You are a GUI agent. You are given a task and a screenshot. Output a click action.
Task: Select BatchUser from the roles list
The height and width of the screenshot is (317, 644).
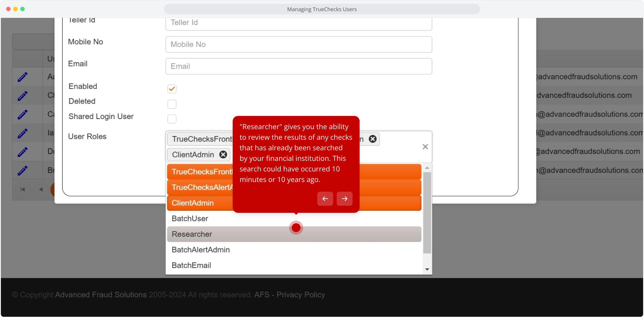[x=294, y=218]
